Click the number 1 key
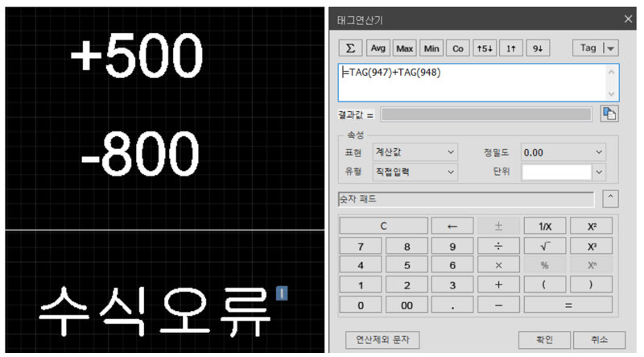Image resolution: width=644 pixels, height=357 pixels. (x=361, y=284)
